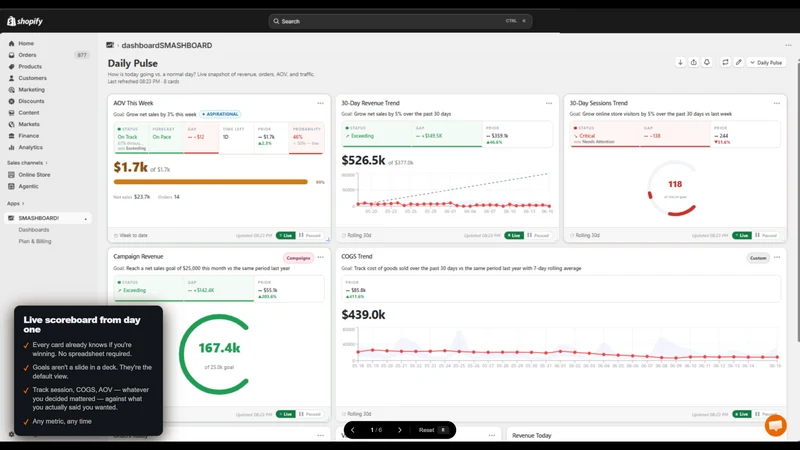Navigate to Marketing
Screen dimensions: 800x450
coord(31,90)
